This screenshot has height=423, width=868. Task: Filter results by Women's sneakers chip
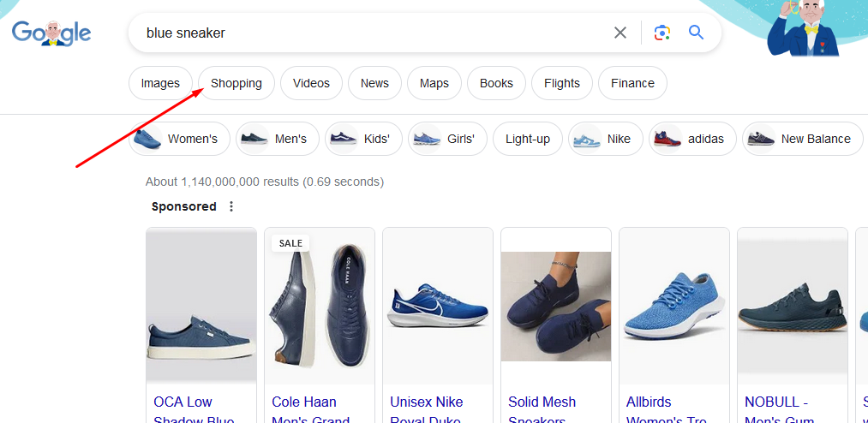click(180, 139)
